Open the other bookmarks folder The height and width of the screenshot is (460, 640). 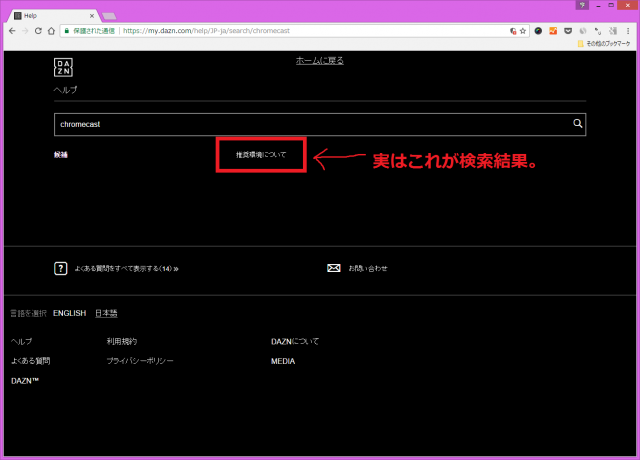pos(604,44)
